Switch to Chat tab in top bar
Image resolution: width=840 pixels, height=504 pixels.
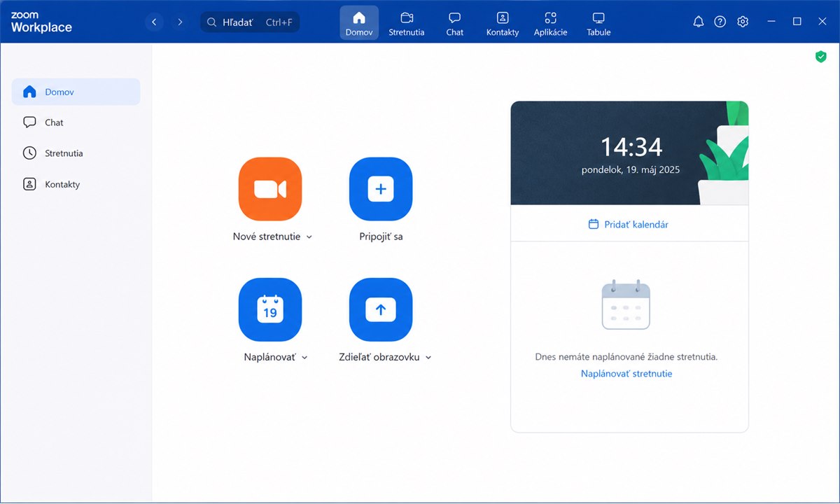[455, 22]
